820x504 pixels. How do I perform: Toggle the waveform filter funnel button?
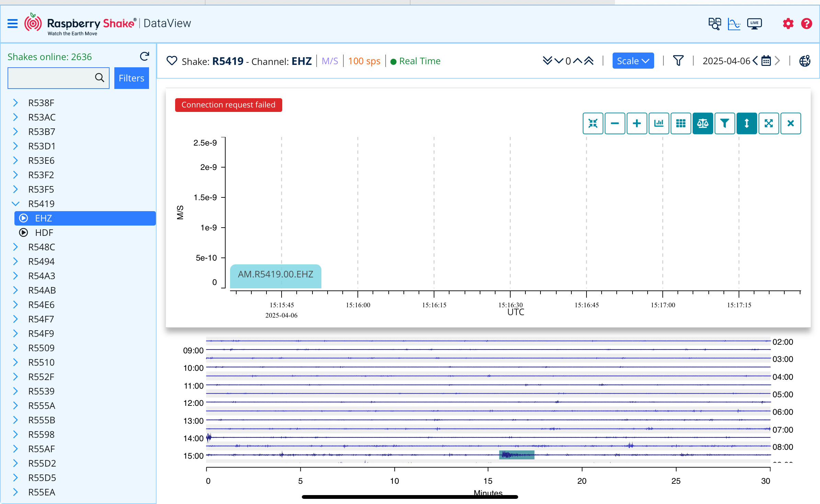(725, 123)
